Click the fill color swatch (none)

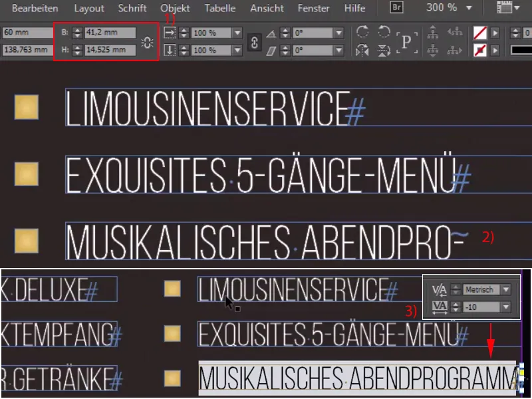coord(480,33)
